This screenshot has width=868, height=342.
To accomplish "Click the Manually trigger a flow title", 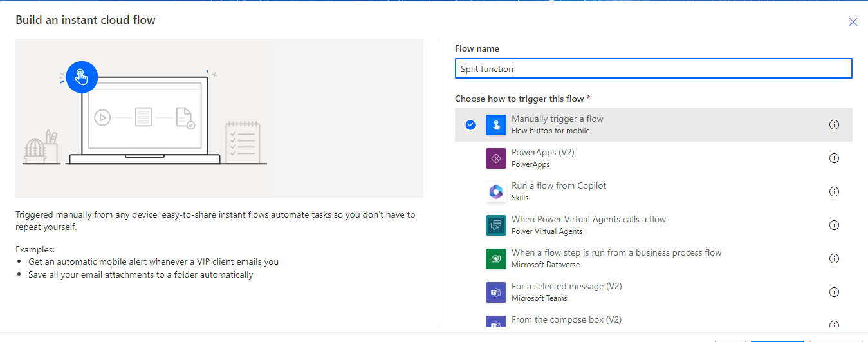I will click(x=557, y=119).
